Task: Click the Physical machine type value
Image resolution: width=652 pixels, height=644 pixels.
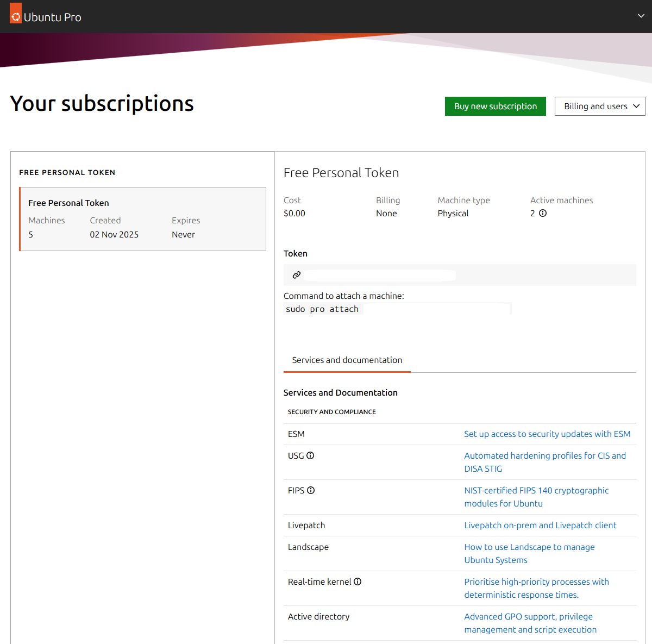Action: [453, 213]
